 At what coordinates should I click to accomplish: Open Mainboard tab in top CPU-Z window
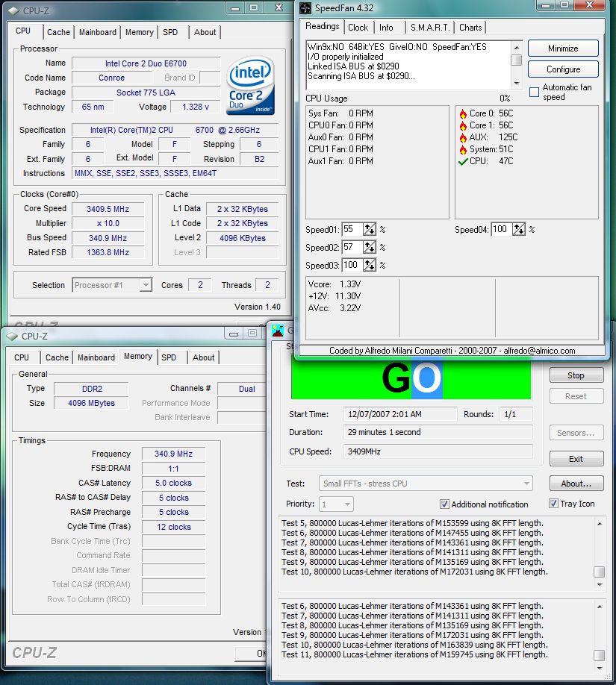(98, 32)
